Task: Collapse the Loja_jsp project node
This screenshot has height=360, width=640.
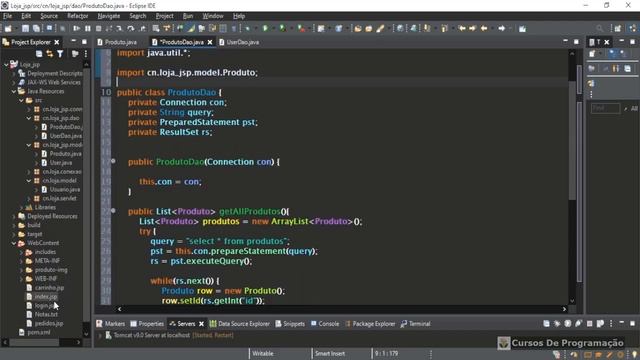Action: (6, 64)
